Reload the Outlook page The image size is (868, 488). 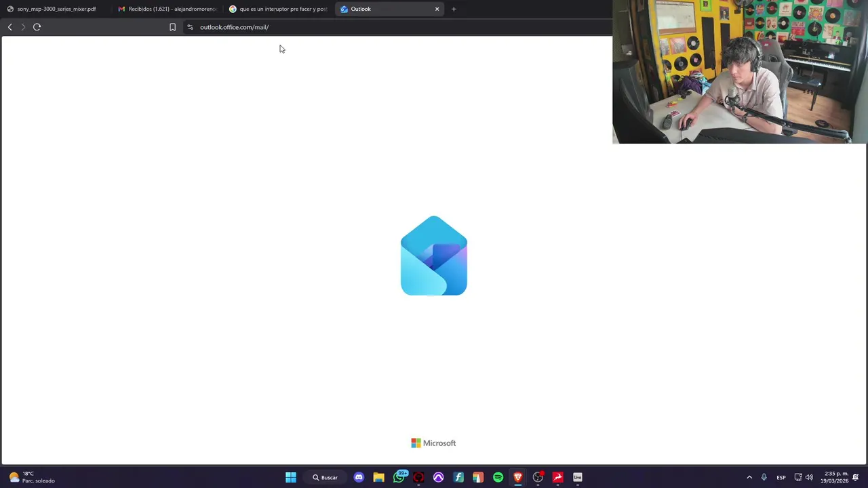pyautogui.click(x=37, y=27)
